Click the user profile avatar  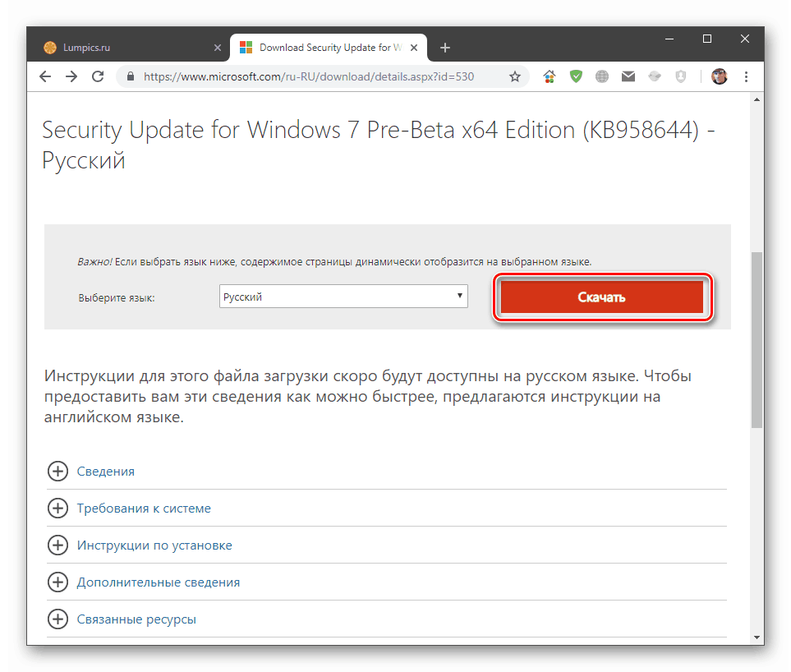[720, 76]
